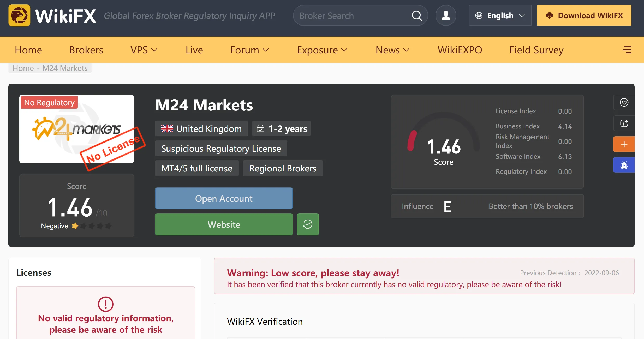Click the red score gauge arc
644x339 pixels.
[x=412, y=141]
